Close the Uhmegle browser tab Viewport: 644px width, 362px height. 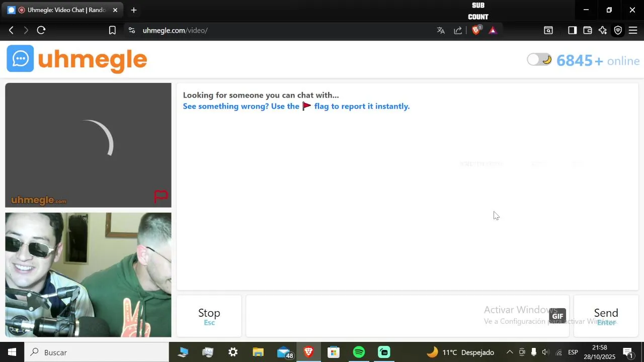(x=115, y=10)
